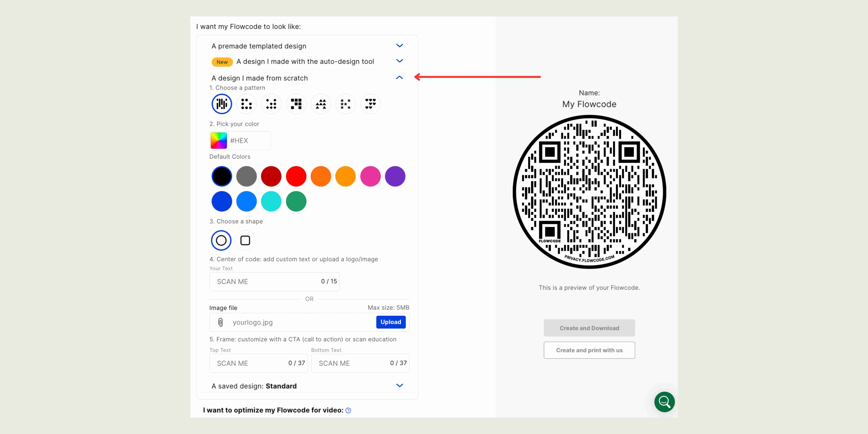Select the triangles pattern
Screen dimensions: 868x434
coord(321,104)
